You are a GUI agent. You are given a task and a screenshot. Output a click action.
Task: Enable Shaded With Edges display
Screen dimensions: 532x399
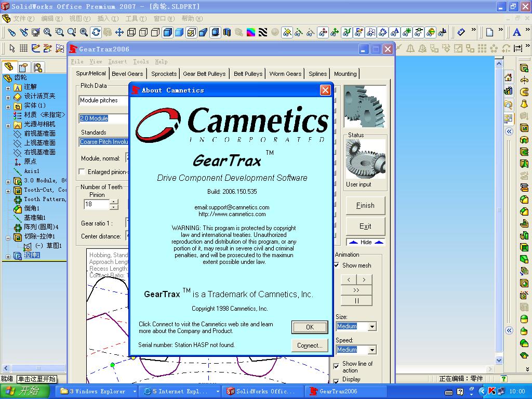(168, 32)
